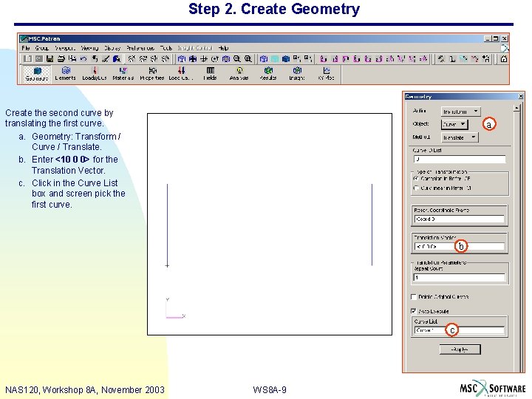Click the label control '1' icon
This screenshot has height=399, width=532.
(452, 59)
